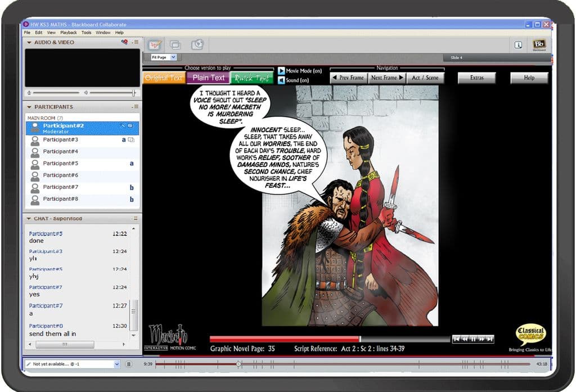576x392 pixels.
Task: Click the red comic progress bar
Action: (x=285, y=339)
